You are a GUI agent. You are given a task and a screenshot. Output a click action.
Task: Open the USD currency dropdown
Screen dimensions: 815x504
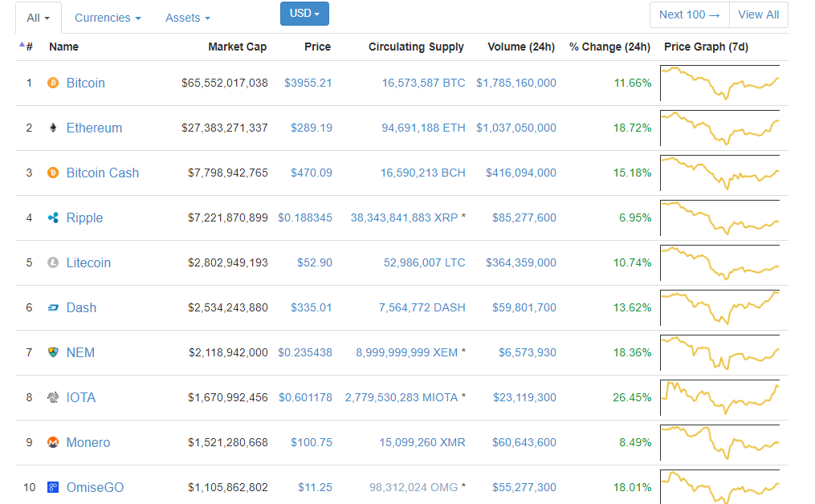point(304,14)
